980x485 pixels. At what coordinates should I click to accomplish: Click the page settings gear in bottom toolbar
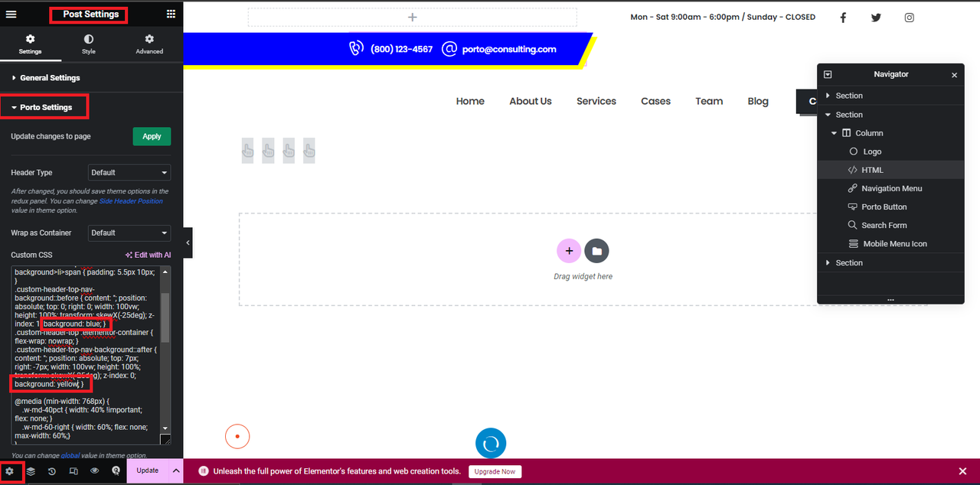point(9,471)
